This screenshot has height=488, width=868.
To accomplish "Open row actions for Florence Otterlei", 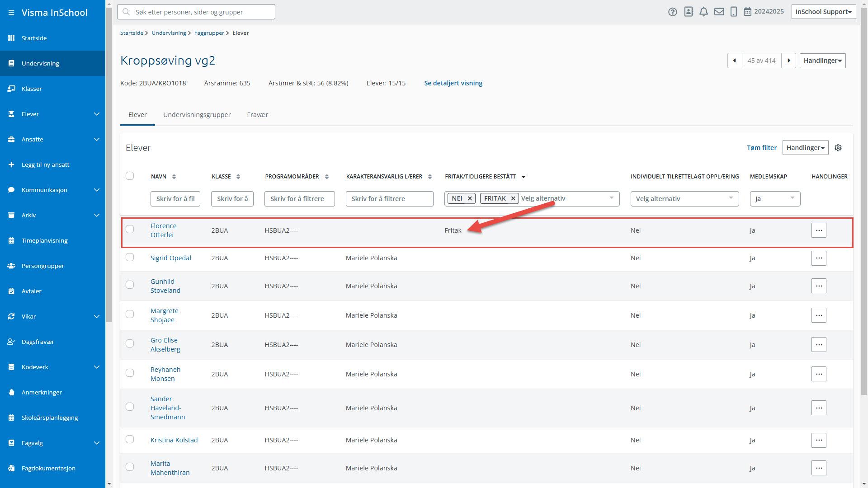I will click(819, 230).
